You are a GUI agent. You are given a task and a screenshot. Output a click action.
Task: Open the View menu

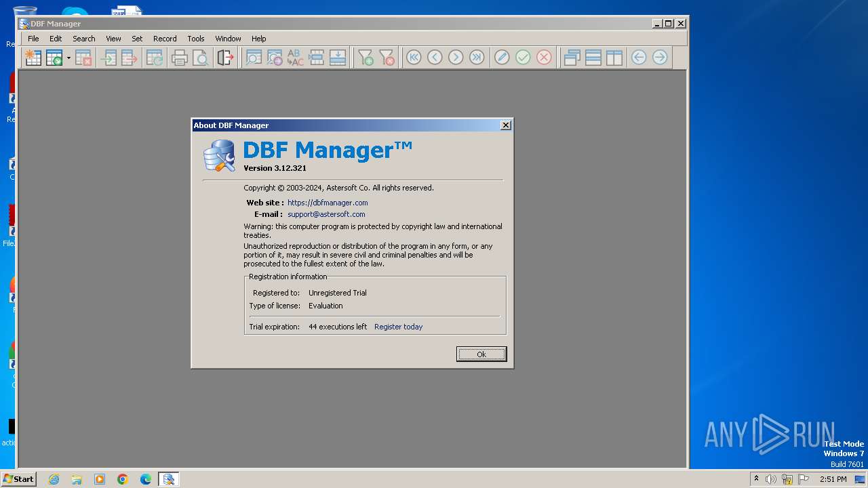pos(113,39)
